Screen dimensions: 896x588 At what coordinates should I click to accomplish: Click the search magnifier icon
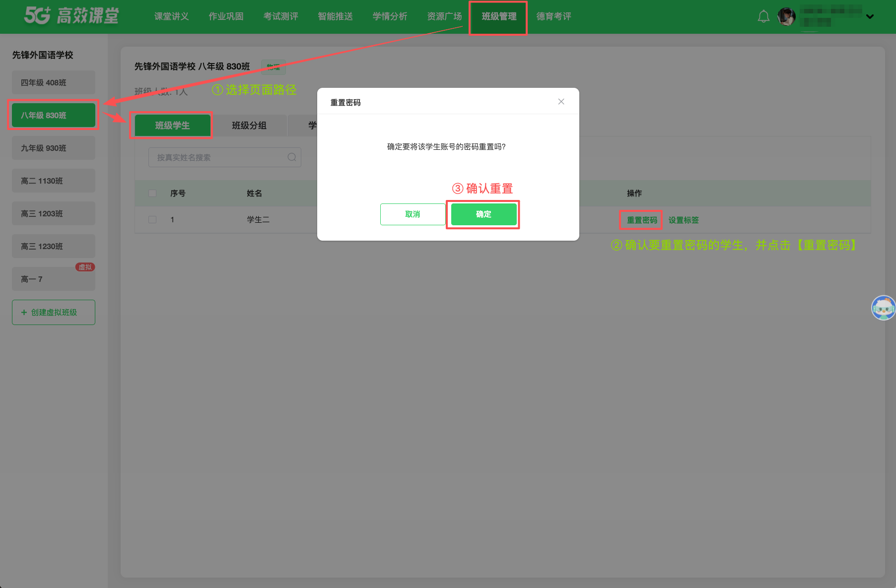pos(292,157)
